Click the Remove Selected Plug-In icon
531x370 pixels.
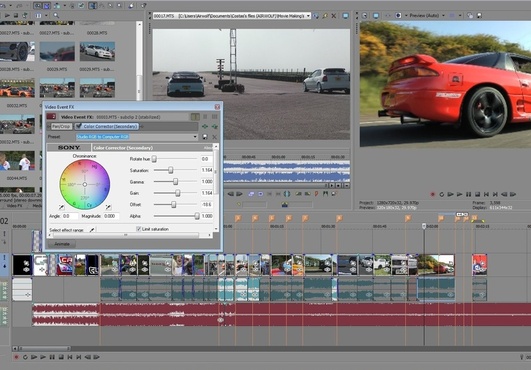click(x=214, y=126)
